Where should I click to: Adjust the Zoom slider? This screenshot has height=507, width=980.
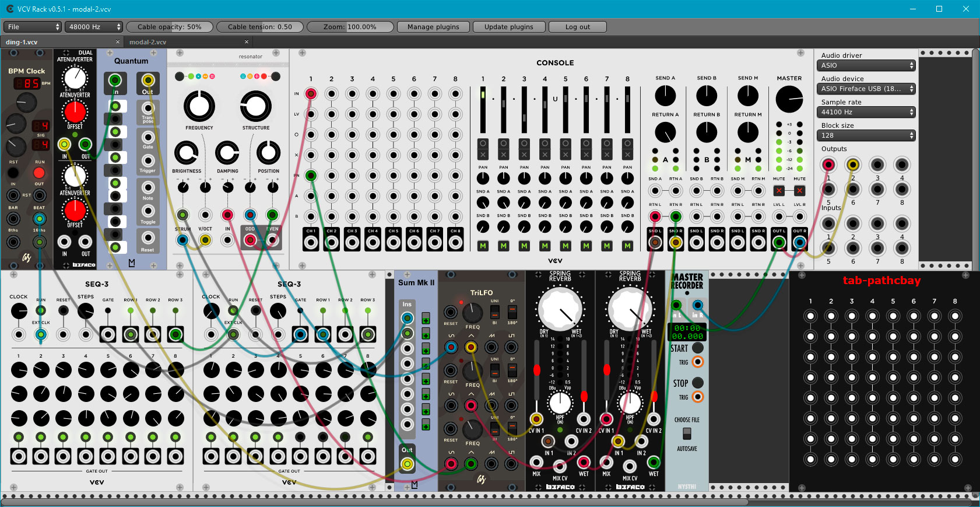[350, 27]
